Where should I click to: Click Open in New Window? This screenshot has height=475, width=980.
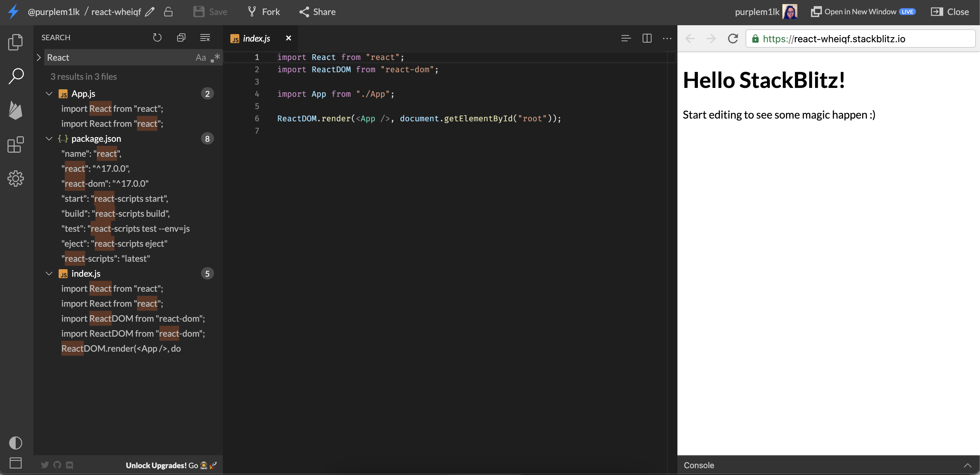(x=863, y=12)
